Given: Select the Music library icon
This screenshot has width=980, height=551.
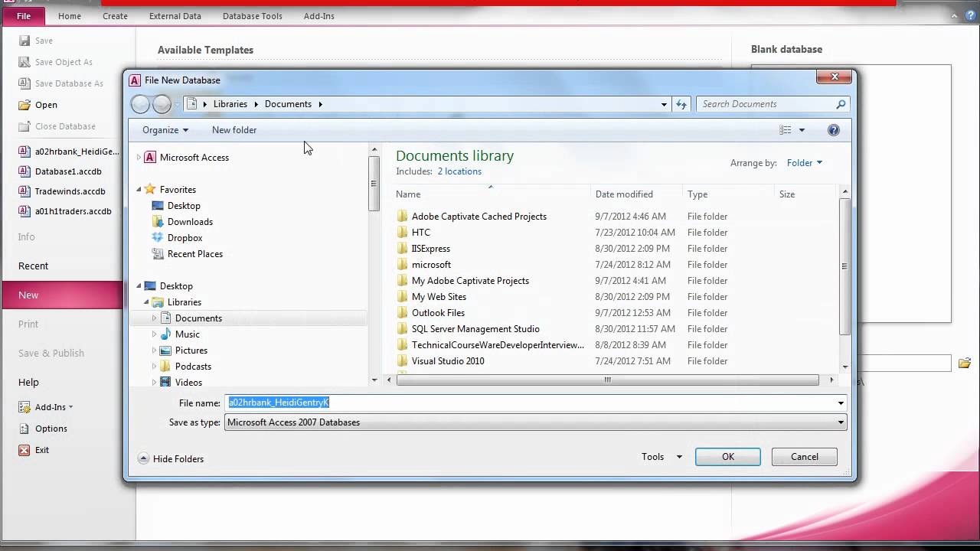Looking at the screenshot, I should (165, 334).
